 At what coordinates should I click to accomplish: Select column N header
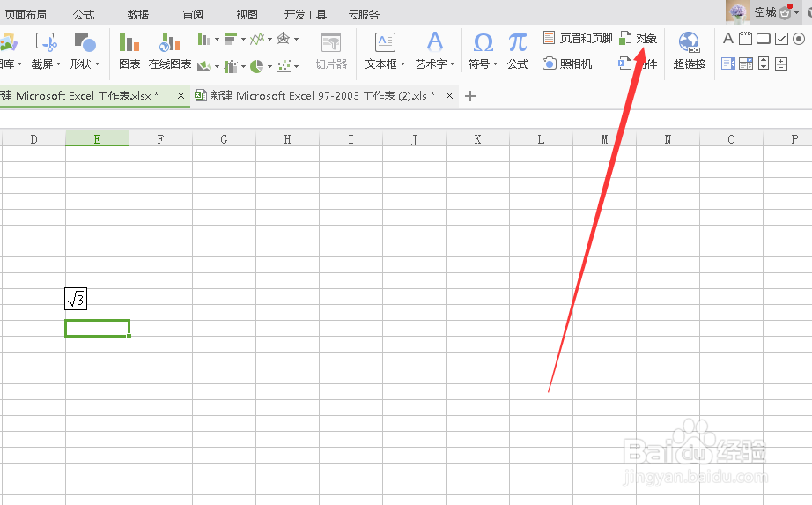click(x=668, y=139)
